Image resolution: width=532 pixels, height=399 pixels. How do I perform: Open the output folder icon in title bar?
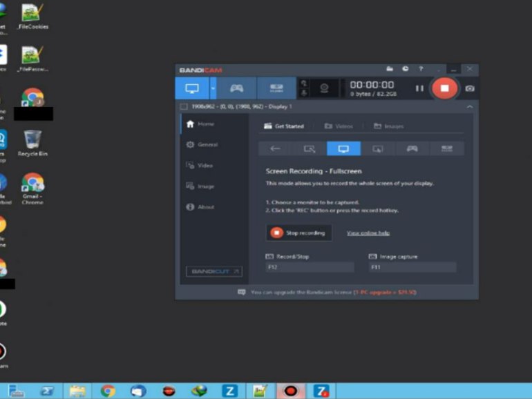point(390,69)
